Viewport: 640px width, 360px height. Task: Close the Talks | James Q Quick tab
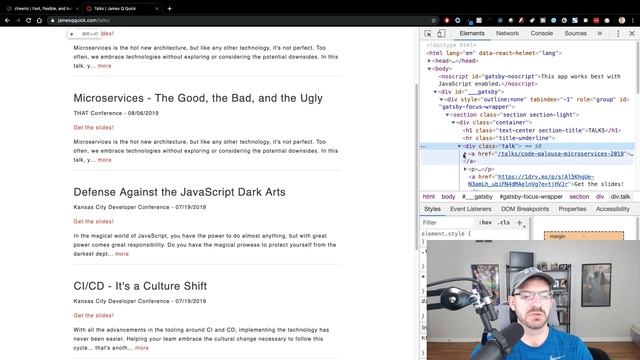(157, 9)
